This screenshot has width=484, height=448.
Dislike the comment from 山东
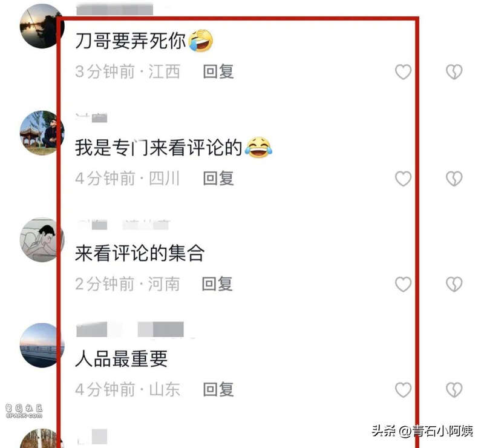pyautogui.click(x=454, y=390)
